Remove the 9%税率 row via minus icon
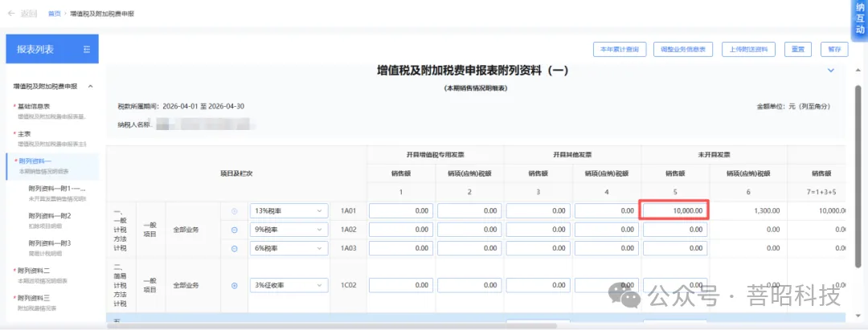 pos(234,230)
